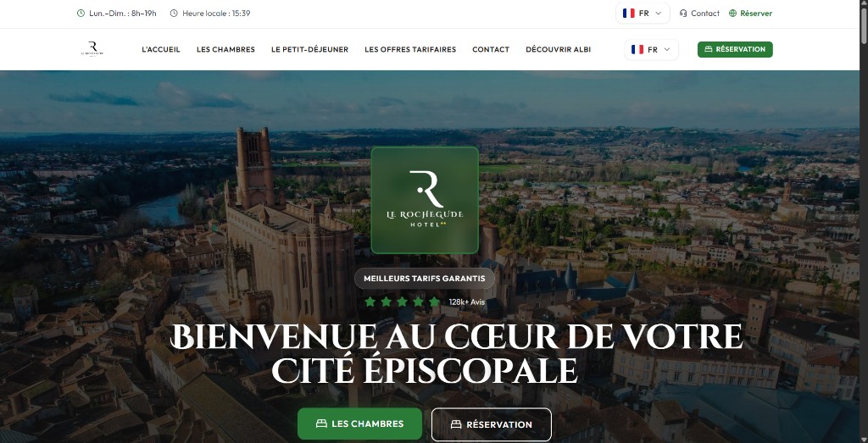Click the clock icon next to Heure locale
868x443 pixels.
tap(174, 14)
